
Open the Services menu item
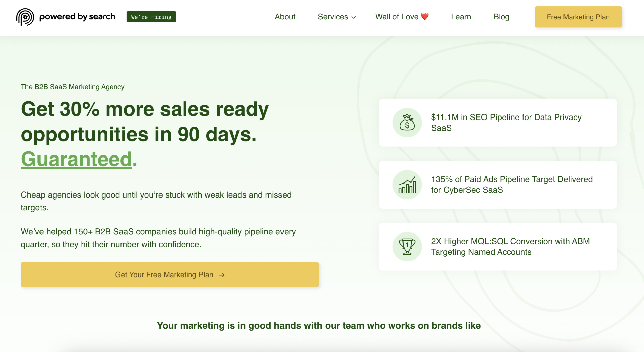pos(333,17)
